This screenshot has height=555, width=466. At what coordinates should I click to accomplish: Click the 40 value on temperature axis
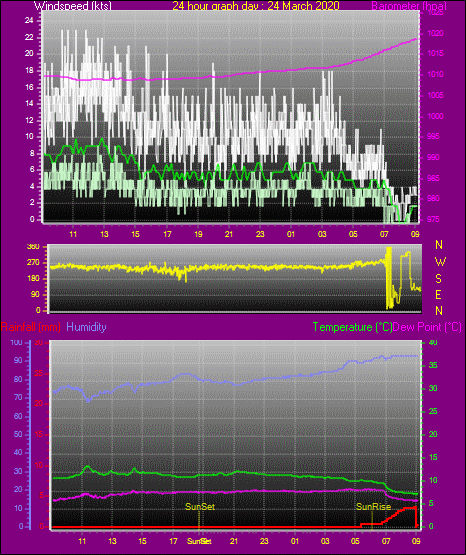pos(433,342)
